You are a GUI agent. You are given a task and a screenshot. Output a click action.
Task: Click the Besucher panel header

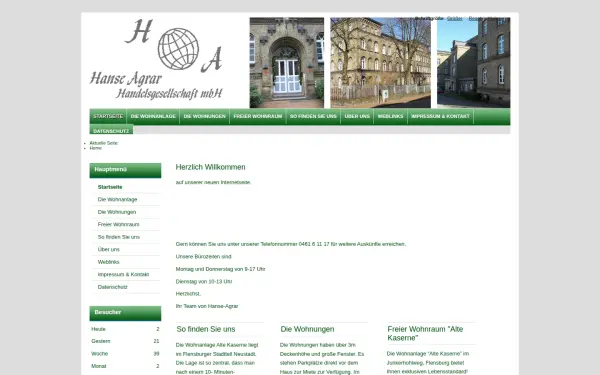[x=125, y=313]
